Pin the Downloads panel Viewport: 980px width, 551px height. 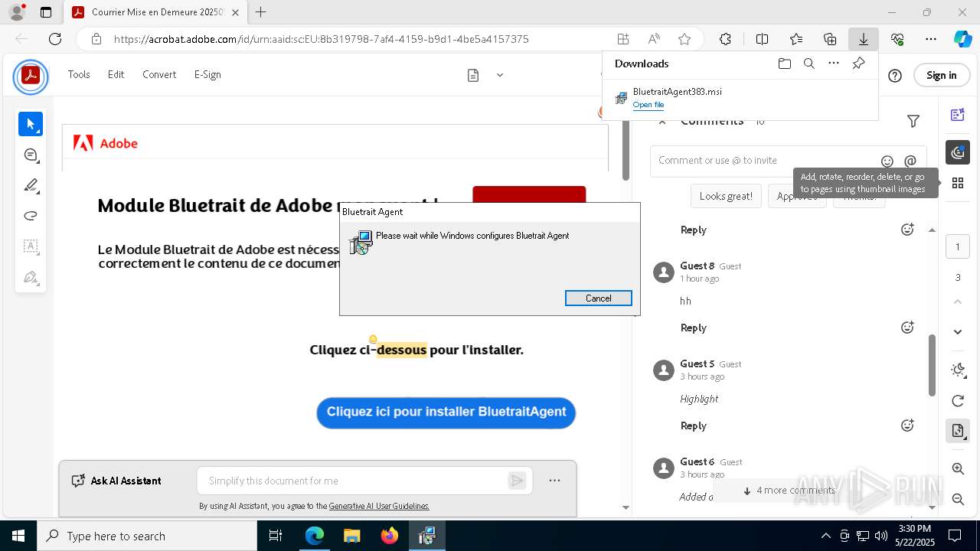[858, 64]
